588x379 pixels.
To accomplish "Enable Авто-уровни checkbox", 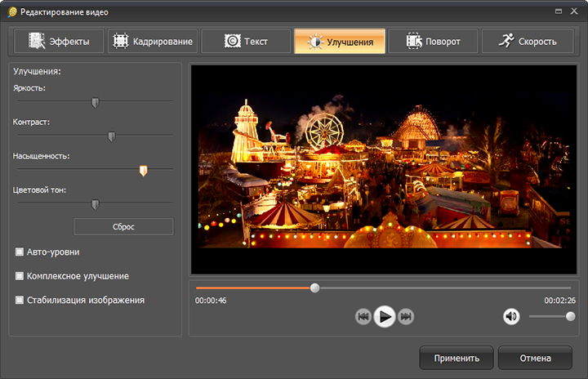I will coord(20,252).
